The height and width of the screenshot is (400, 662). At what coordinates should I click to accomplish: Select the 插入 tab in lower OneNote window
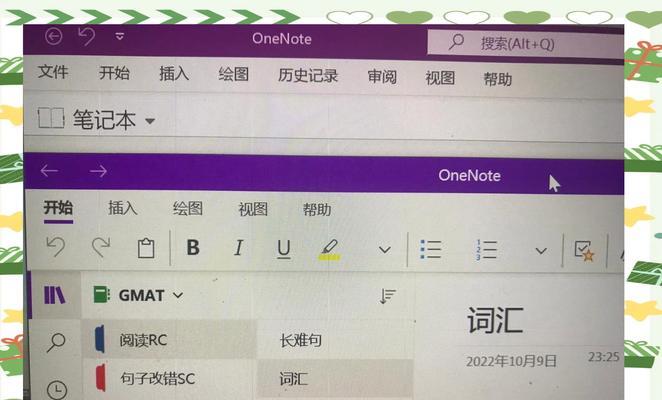pos(123,208)
